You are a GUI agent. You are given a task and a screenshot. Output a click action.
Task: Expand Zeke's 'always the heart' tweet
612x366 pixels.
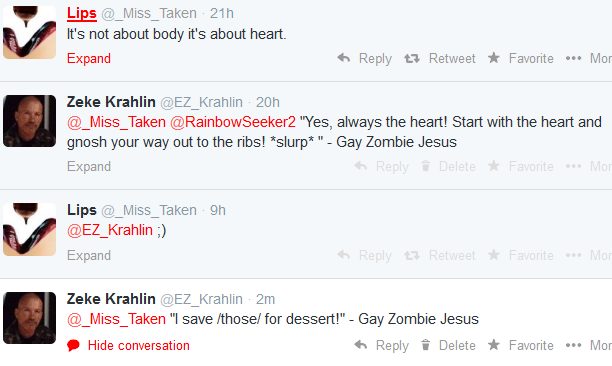89,167
